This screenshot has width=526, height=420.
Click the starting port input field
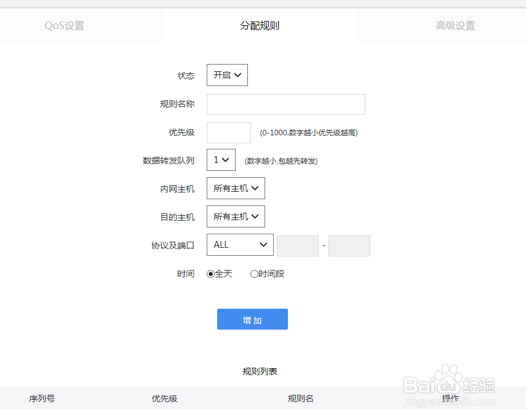pos(298,246)
